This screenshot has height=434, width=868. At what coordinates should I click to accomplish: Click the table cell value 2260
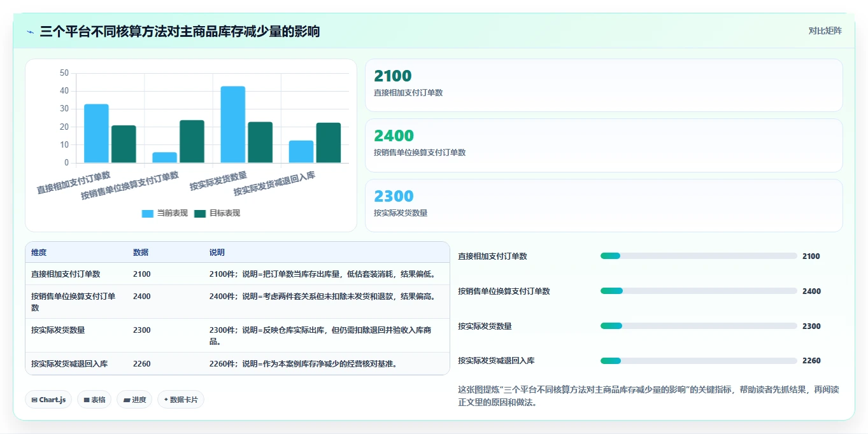pos(142,364)
